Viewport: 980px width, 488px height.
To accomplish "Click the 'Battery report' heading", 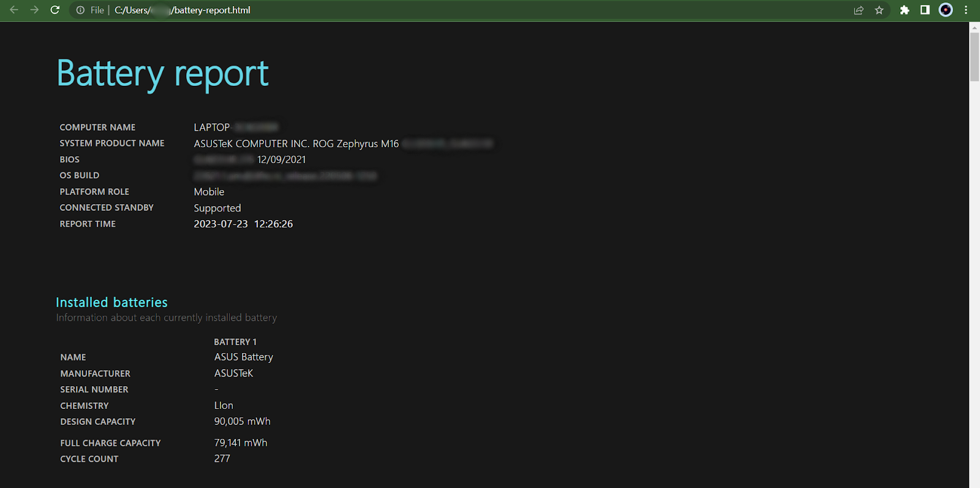I will (x=163, y=74).
